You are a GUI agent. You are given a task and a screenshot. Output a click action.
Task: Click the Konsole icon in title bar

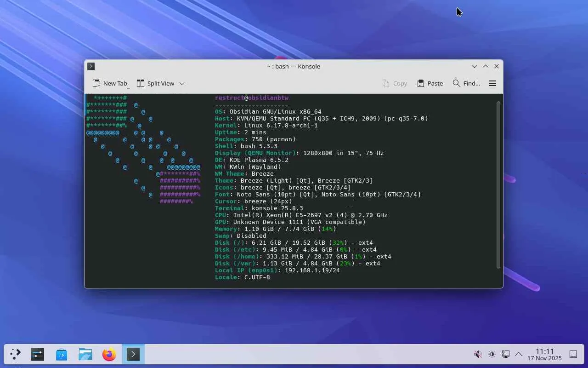point(91,66)
